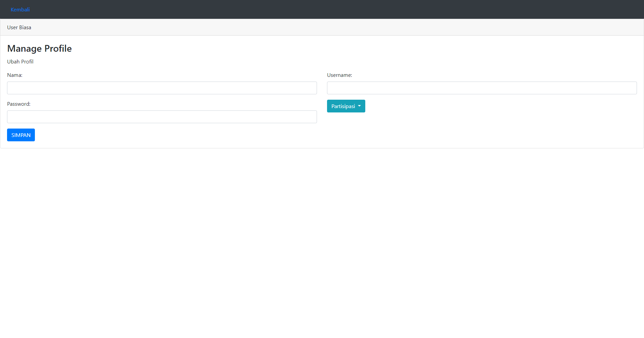Focus the Password input field
Screen dimensions: 644x338
(x=162, y=117)
